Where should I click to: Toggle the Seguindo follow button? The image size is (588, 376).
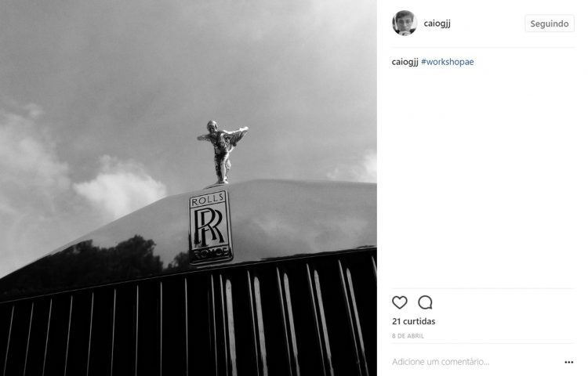(x=550, y=23)
